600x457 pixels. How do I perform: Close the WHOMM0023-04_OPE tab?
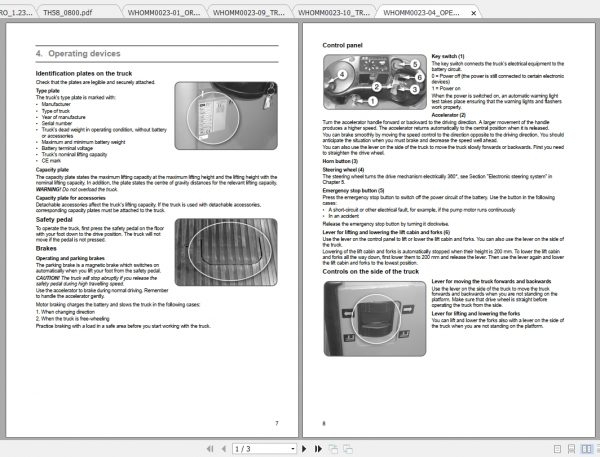coord(473,13)
